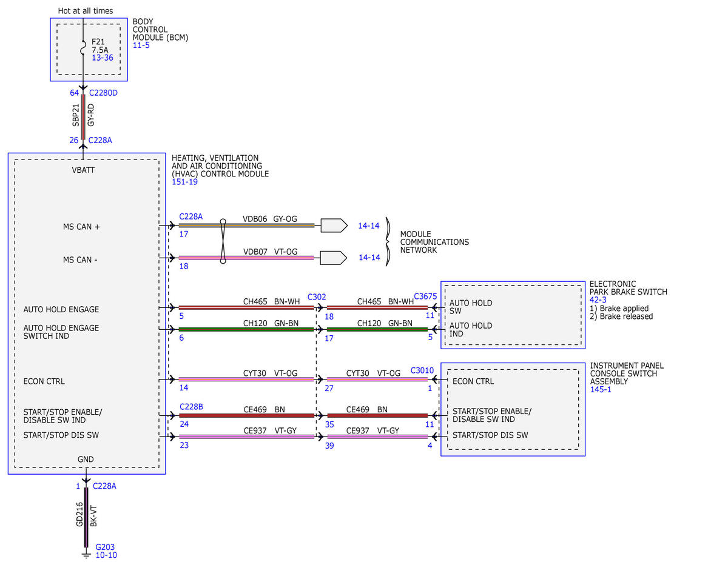Open the 14-14 link on the VDB07 VT-OG line
Image resolution: width=728 pixels, height=562 pixels.
[369, 257]
